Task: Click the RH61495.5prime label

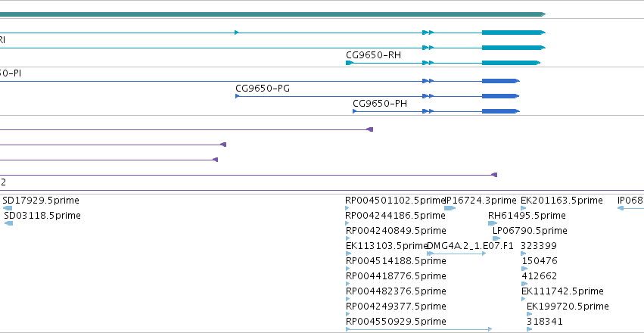Action: click(x=527, y=216)
